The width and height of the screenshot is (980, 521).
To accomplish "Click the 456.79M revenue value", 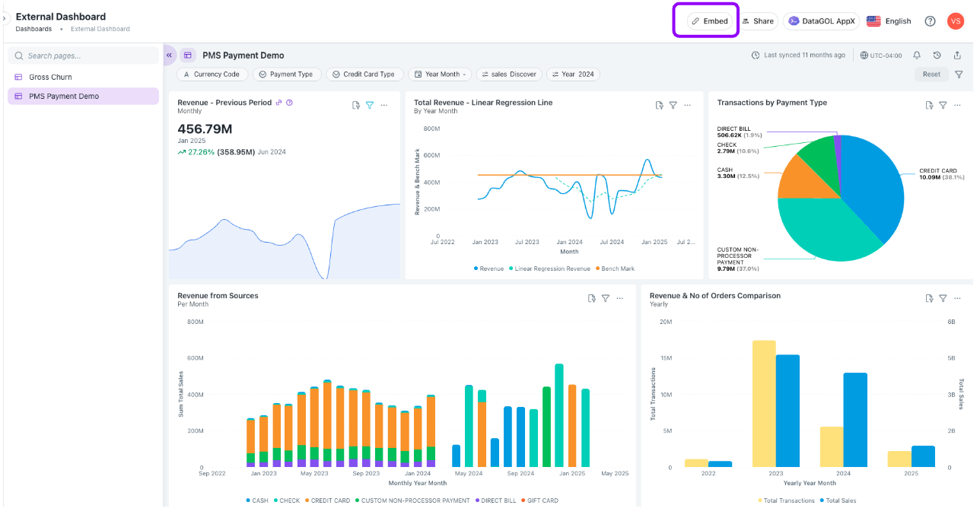I will point(205,129).
